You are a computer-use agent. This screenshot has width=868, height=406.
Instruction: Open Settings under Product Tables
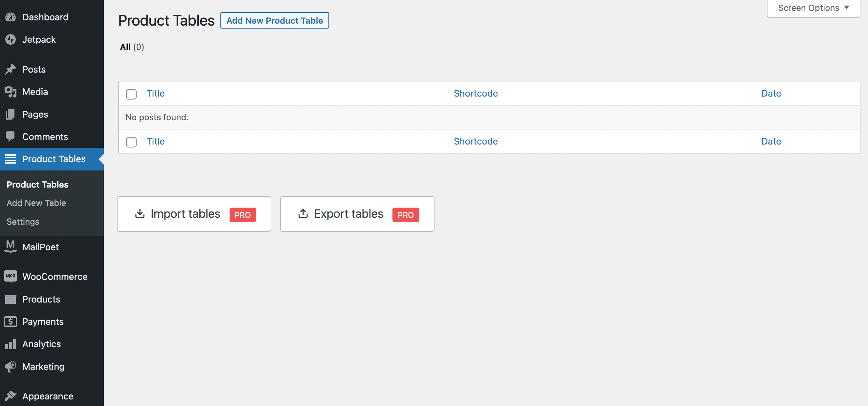23,221
